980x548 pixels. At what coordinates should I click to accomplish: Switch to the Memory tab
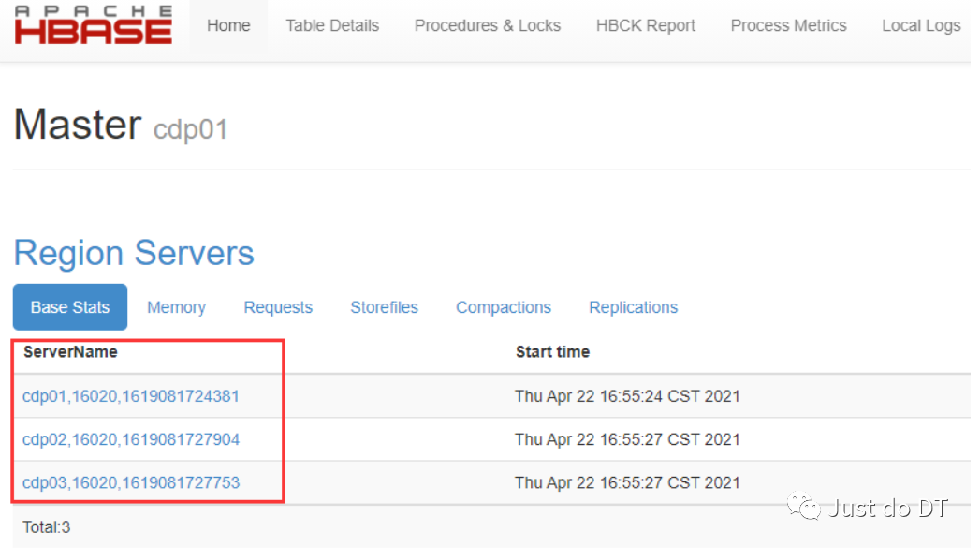pos(176,307)
